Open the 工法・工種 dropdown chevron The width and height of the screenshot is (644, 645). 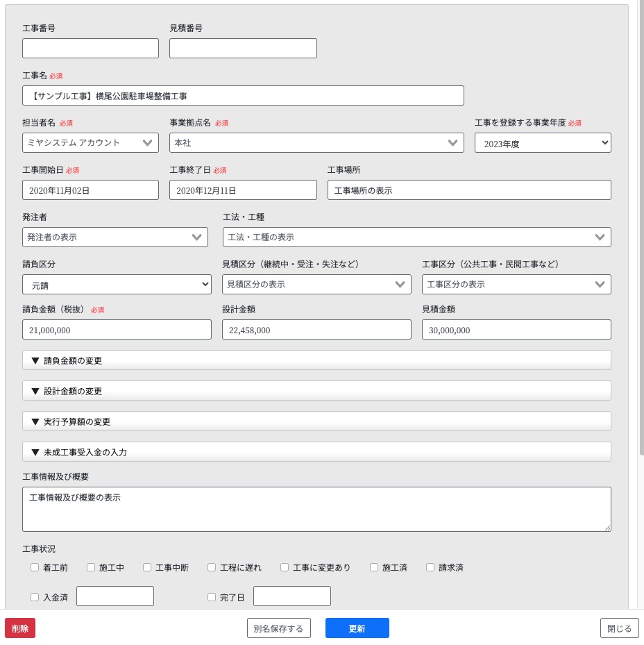tap(600, 237)
